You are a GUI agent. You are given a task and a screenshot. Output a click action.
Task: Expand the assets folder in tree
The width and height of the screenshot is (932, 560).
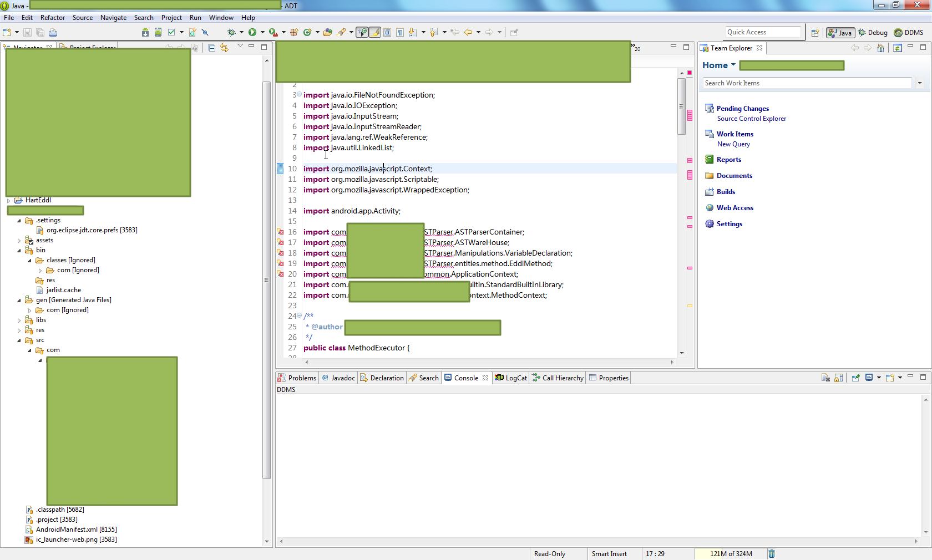click(19, 241)
